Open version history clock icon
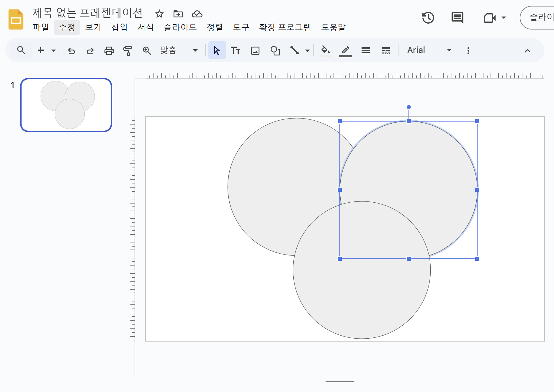The image size is (554, 392). (428, 18)
